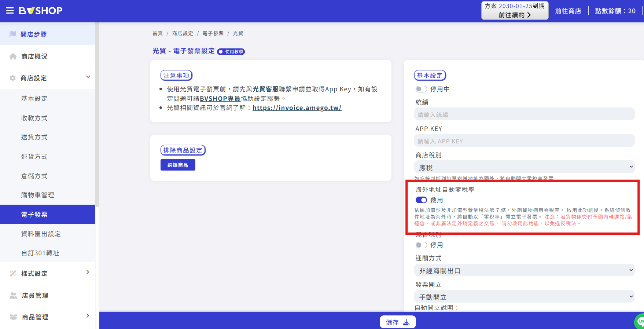644x329 pixels.
Task: Open the invoice.amego.tw link
Action: [x=297, y=108]
